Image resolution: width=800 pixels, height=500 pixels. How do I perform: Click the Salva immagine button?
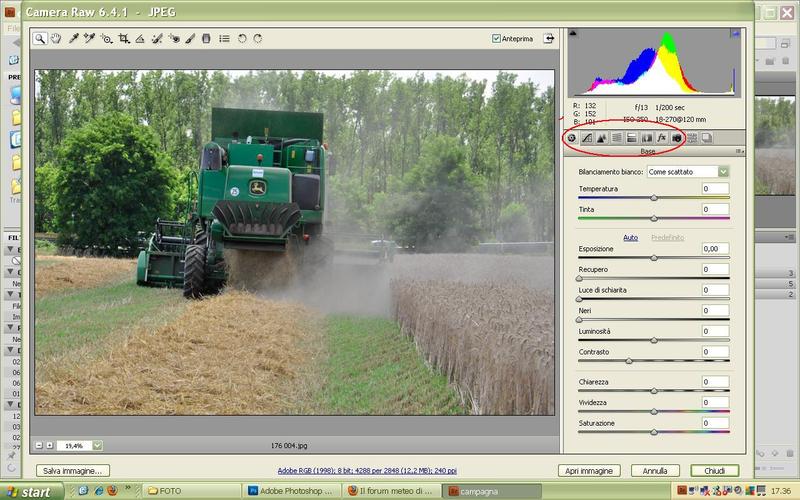73,470
